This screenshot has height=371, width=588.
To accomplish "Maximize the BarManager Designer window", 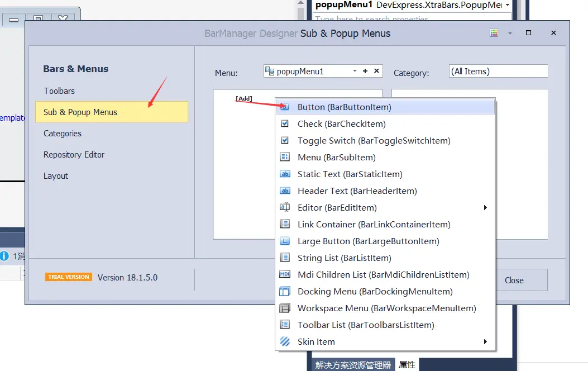I will tap(528, 33).
